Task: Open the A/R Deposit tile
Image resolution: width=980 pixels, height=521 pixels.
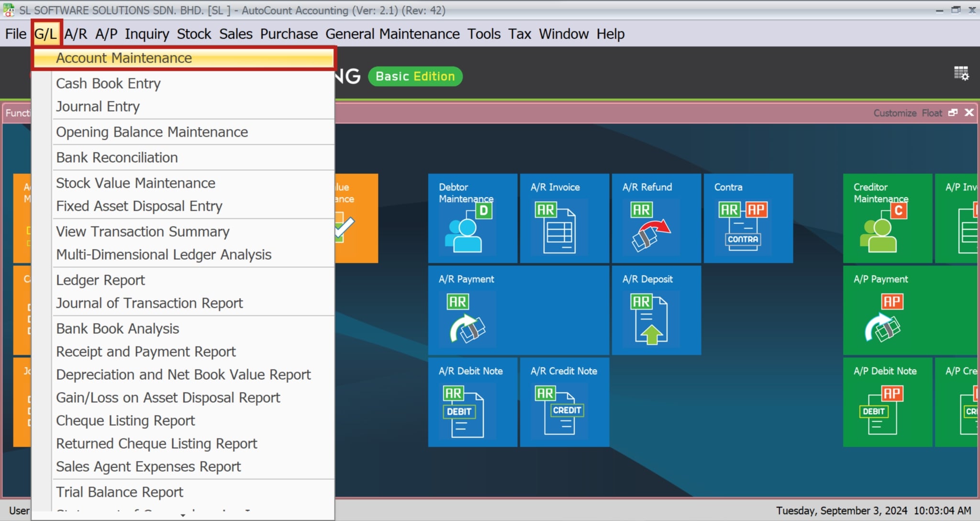Action: click(x=656, y=310)
